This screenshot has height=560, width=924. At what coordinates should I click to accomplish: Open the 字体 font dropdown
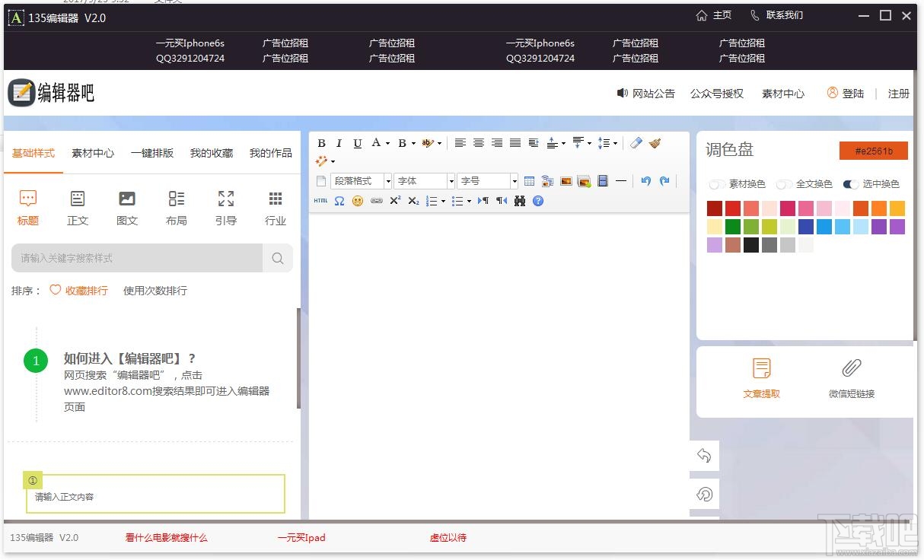tap(425, 181)
